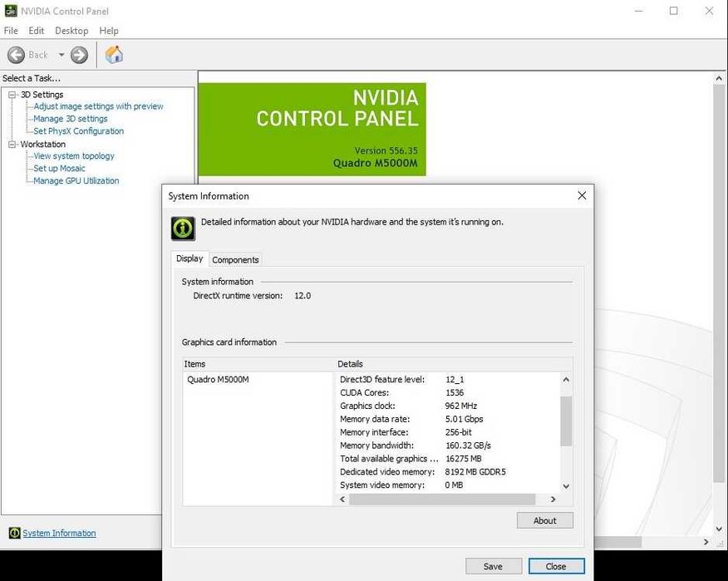728x581 pixels.
Task: Collapse the Workstation tree node
Action: [x=12, y=145]
